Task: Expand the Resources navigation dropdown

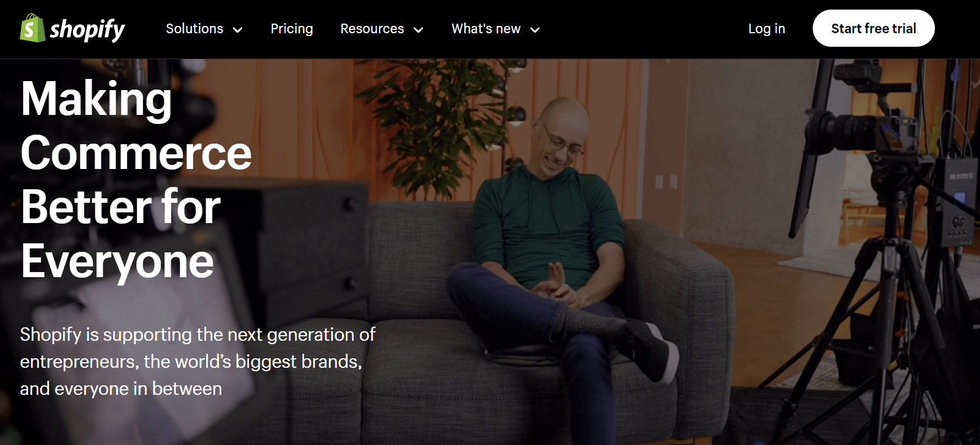Action: pyautogui.click(x=372, y=28)
